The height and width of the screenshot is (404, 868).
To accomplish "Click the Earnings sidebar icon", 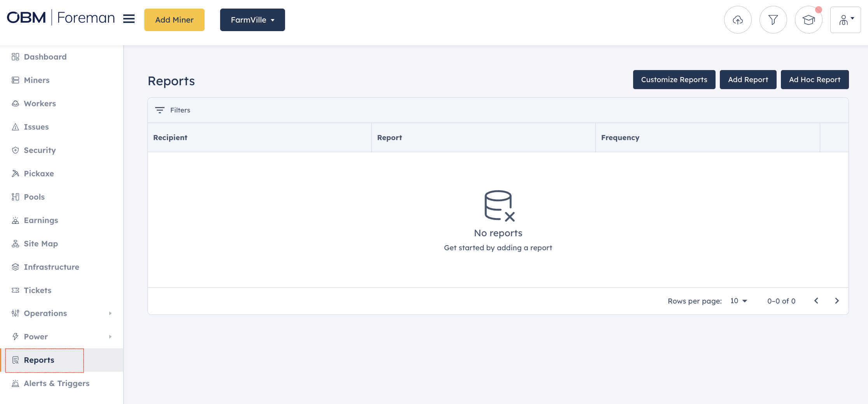I will 16,220.
